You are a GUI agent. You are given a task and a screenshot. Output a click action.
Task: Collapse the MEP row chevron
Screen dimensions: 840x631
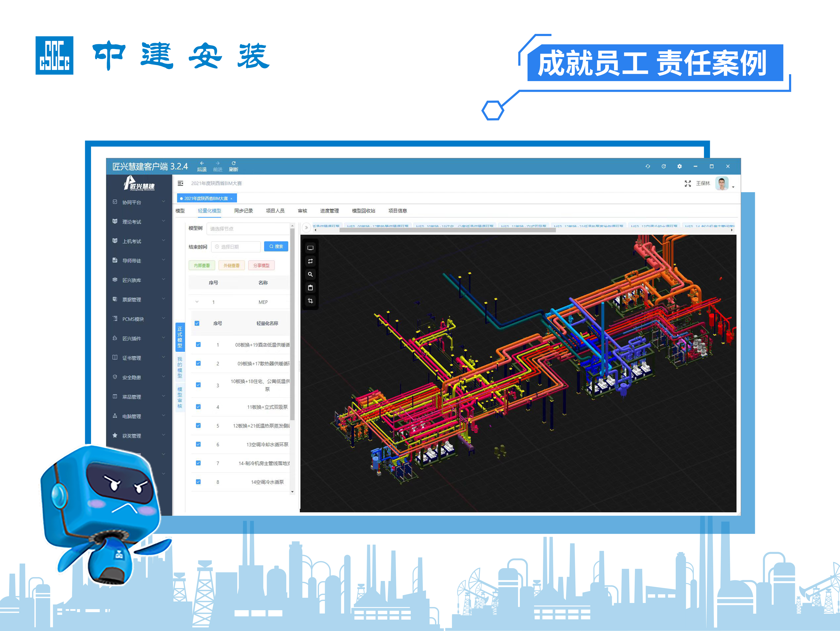pyautogui.click(x=197, y=302)
